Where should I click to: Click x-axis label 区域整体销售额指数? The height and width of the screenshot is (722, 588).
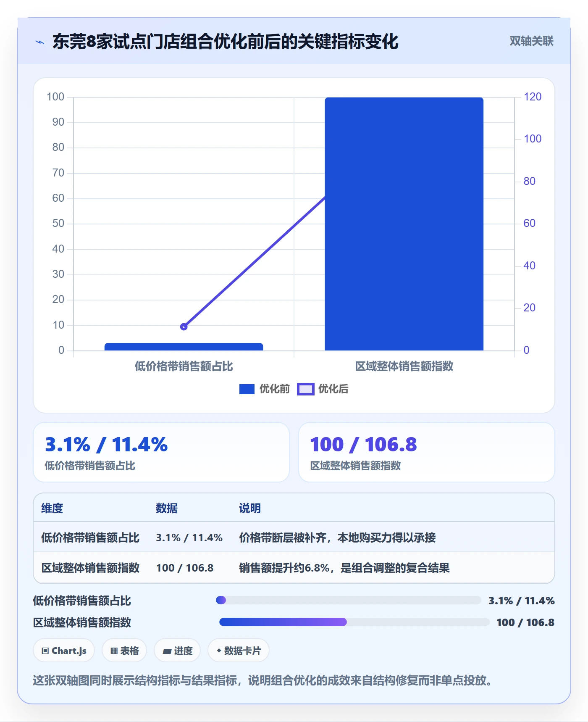tap(404, 366)
